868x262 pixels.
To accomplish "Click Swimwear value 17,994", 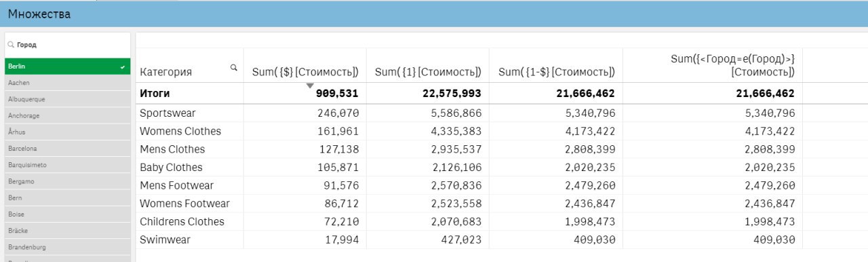I will pyautogui.click(x=341, y=240).
